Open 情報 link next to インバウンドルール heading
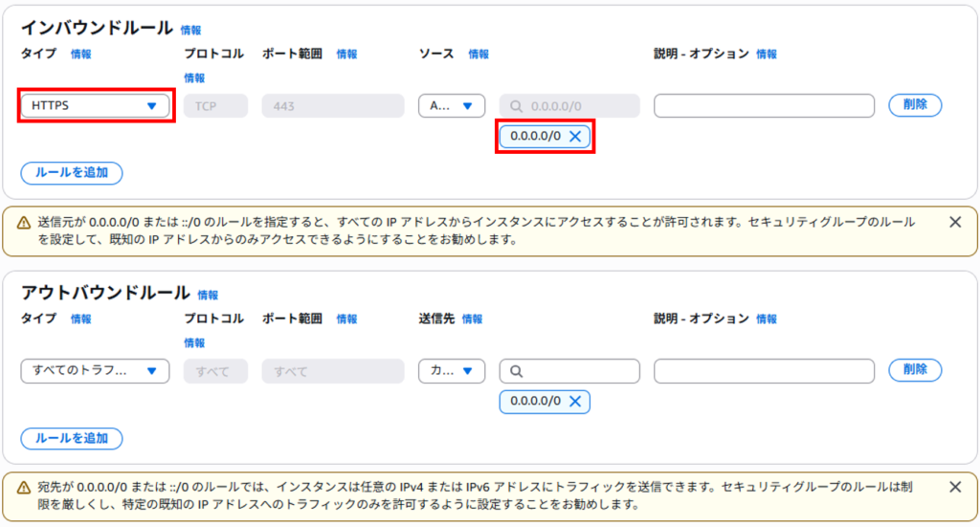The height and width of the screenshot is (527, 980). 190,30
